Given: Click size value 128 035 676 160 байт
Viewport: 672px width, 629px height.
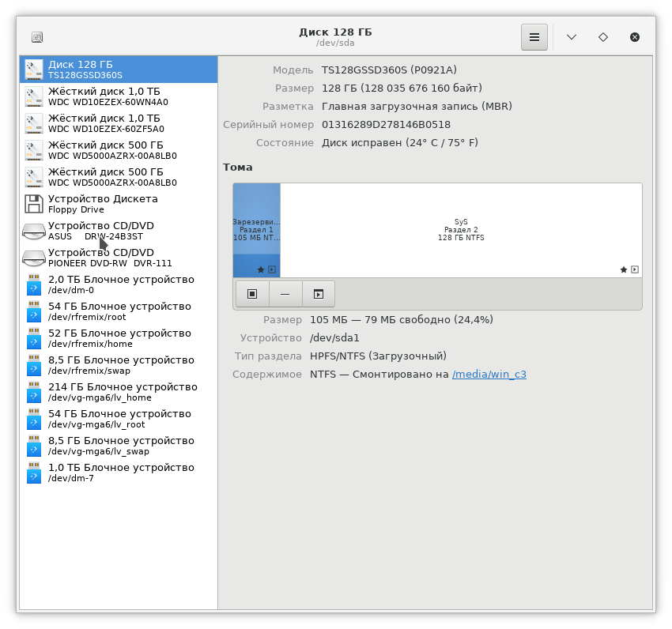Looking at the screenshot, I should (421, 89).
